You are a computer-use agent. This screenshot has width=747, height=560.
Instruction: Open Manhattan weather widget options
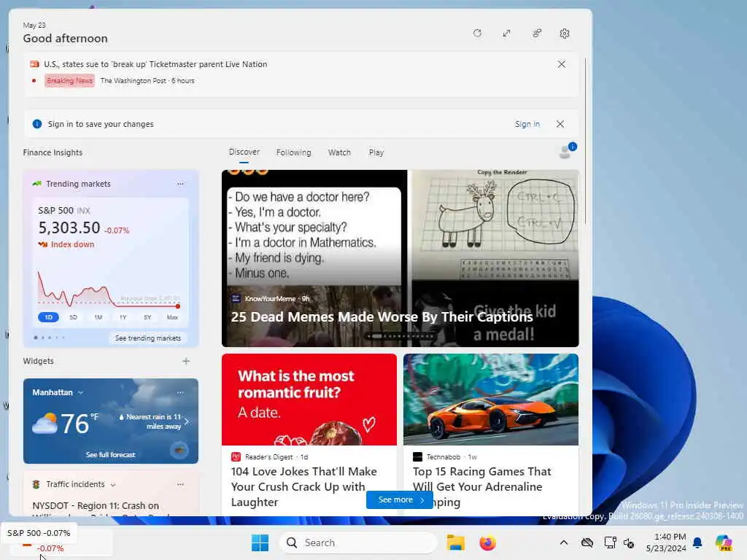(x=180, y=392)
